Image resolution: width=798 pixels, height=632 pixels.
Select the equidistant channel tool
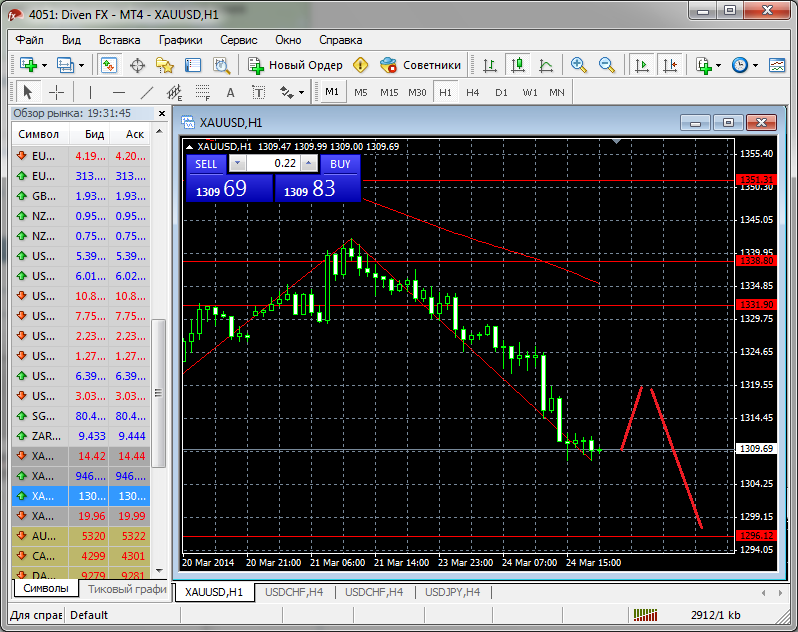175,92
